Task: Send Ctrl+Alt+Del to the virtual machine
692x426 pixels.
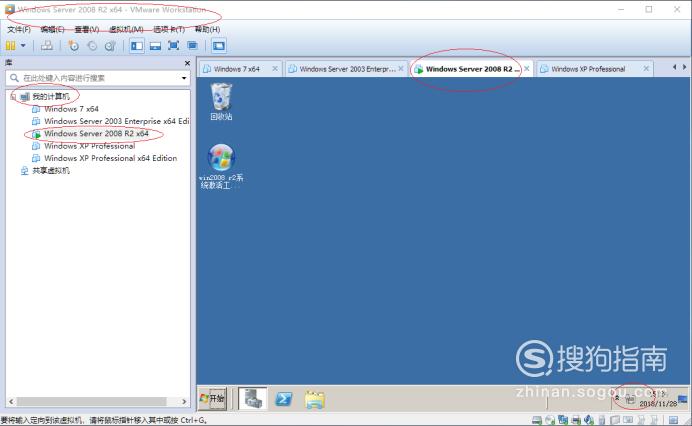Action: click(x=47, y=45)
